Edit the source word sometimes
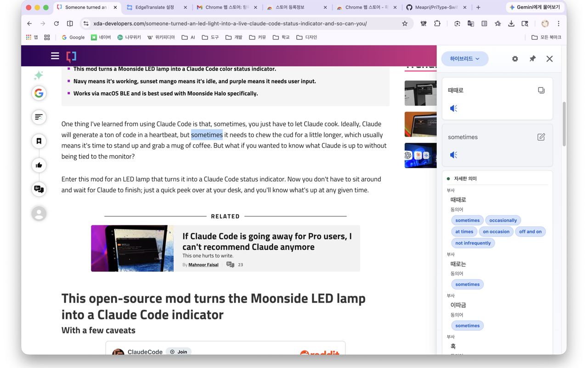Screen dimensions: 588x368 coord(541,137)
